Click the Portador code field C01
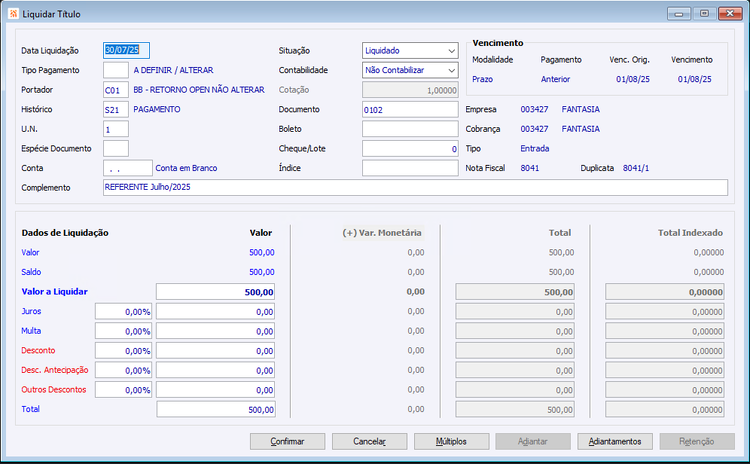The width and height of the screenshot is (750, 464). tap(116, 90)
